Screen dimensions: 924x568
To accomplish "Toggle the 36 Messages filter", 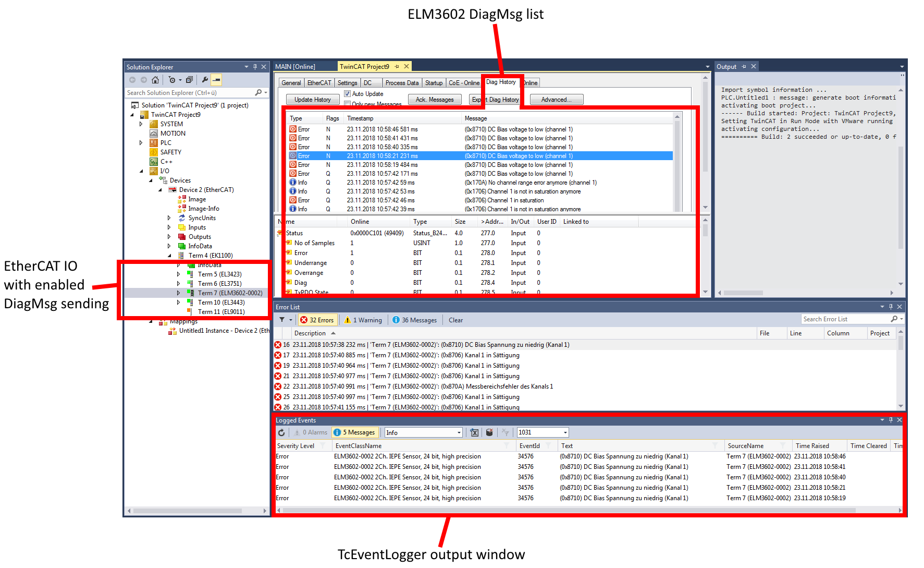I will (x=415, y=320).
